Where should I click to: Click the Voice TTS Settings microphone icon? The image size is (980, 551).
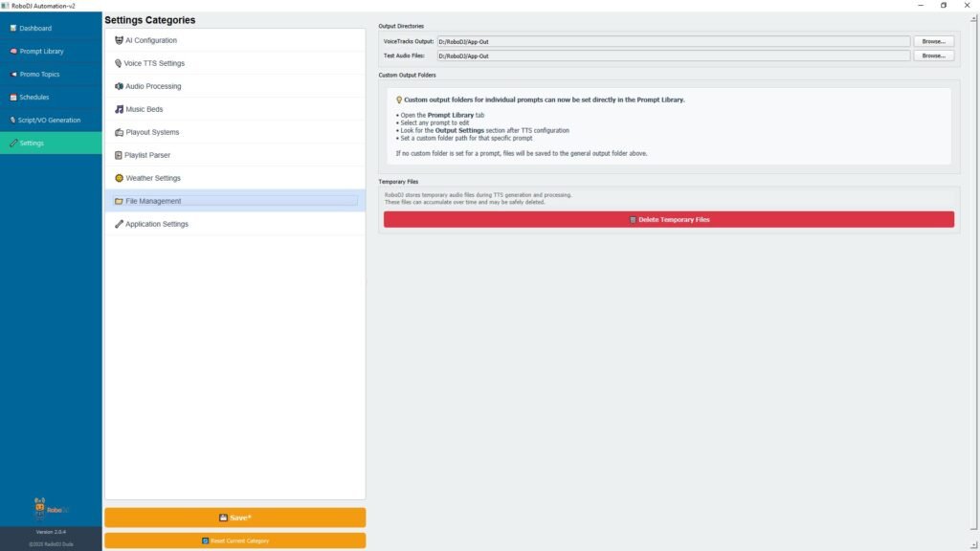point(119,63)
